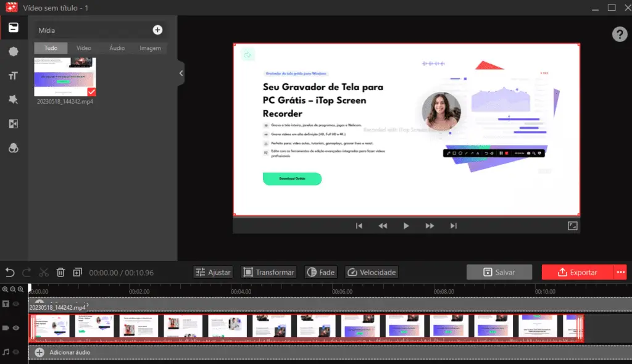Split clip with scissors tool
632x364 pixels.
pos(44,273)
